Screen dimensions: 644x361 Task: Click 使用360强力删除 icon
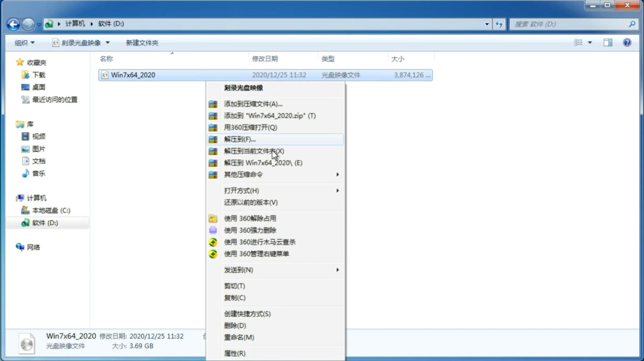(x=213, y=230)
